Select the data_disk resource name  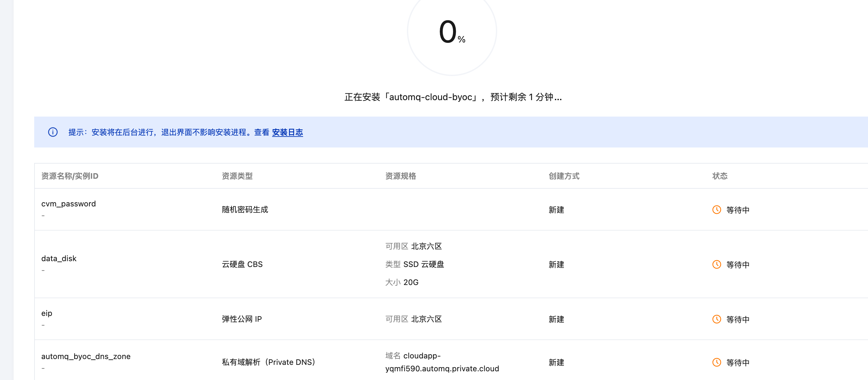59,259
